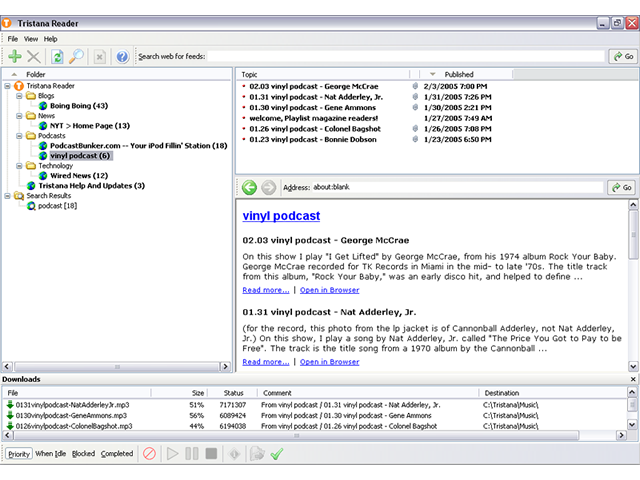Click the gray diamond icon in downloads toolbar

pyautogui.click(x=234, y=453)
